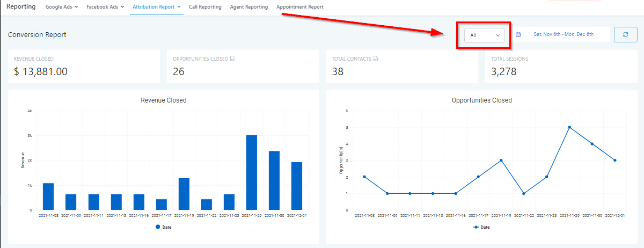The width and height of the screenshot is (644, 248).
Task: Open date range Sat, Nov 6th - Mon, Dec 6th
Action: tap(563, 34)
